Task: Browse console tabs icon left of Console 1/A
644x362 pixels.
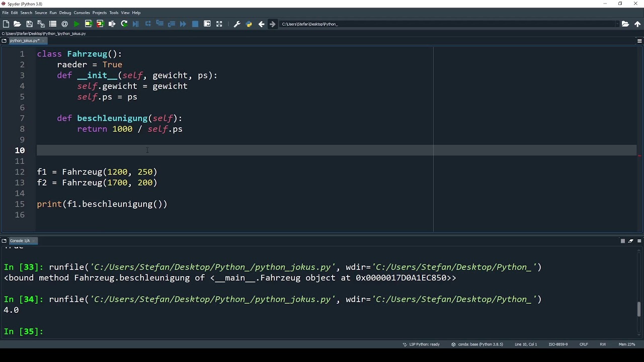Action: [x=4, y=241]
